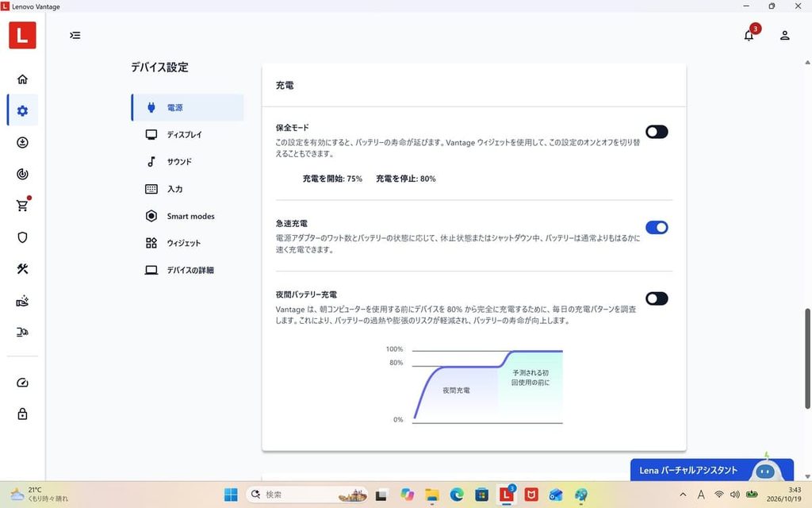The width and height of the screenshot is (812, 508).
Task: Show hidden system tray icons
Action: point(683,495)
